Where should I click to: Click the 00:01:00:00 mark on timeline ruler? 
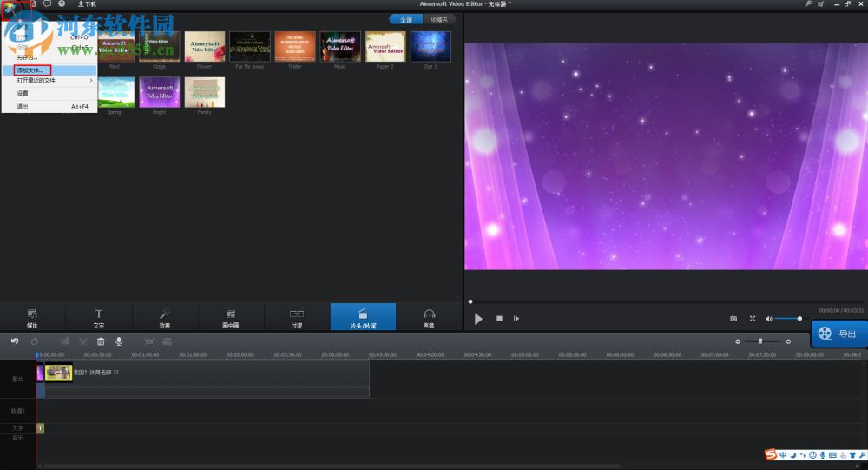145,354
